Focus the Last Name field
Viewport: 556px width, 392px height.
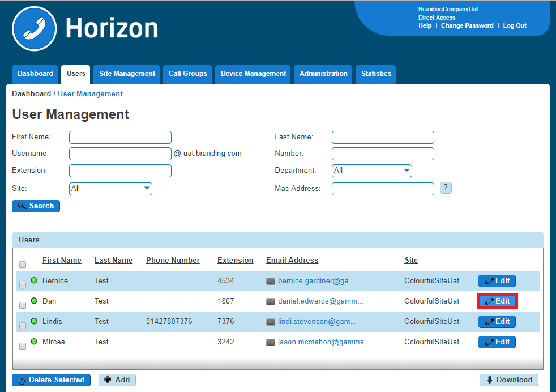383,137
